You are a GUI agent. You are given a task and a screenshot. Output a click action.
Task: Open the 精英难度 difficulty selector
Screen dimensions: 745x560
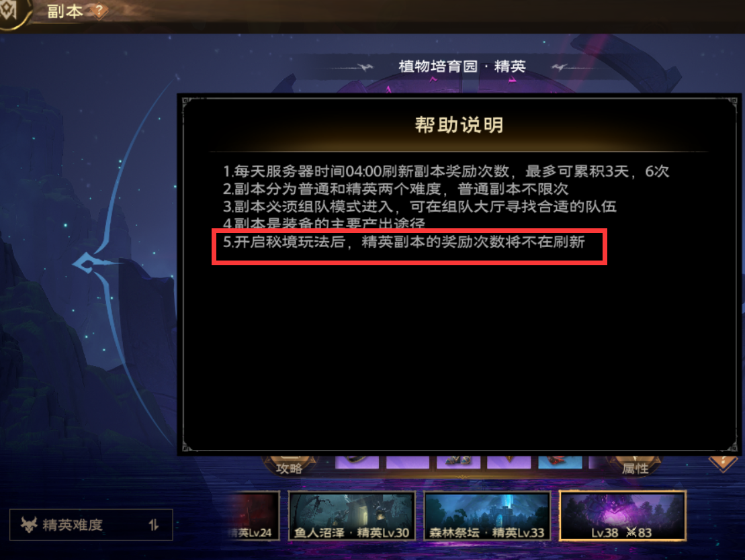coord(91,525)
